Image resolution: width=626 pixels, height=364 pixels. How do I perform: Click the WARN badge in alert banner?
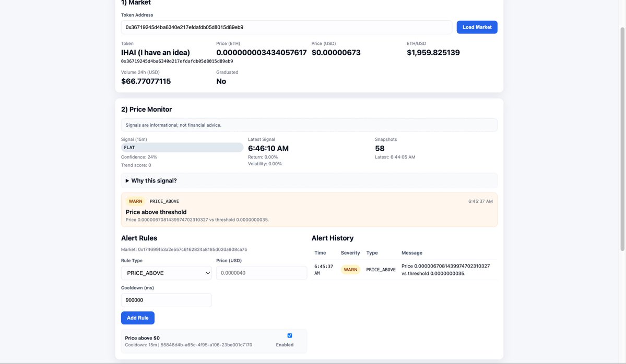coord(135,201)
